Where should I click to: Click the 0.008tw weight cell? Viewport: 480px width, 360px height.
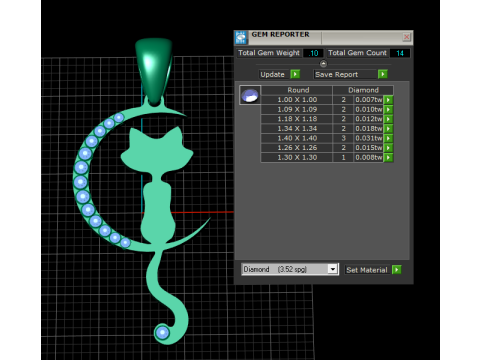click(368, 157)
